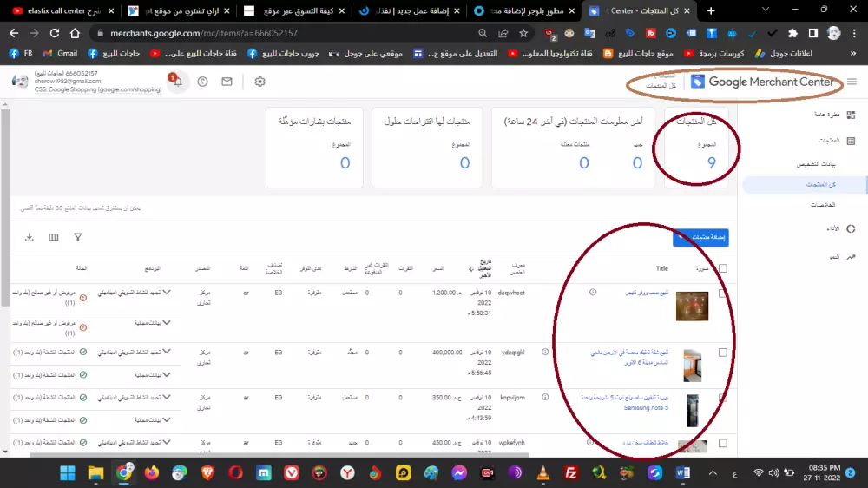The image size is (868, 488).
Task: Open a new browser tab
Action: pos(711,10)
